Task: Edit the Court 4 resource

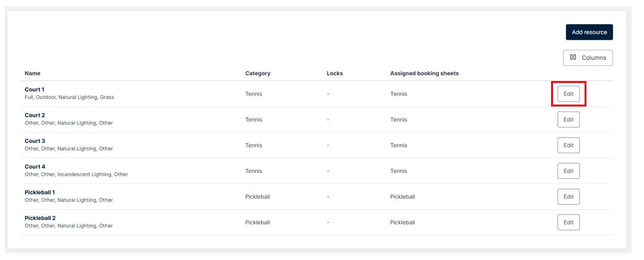Action: click(568, 171)
